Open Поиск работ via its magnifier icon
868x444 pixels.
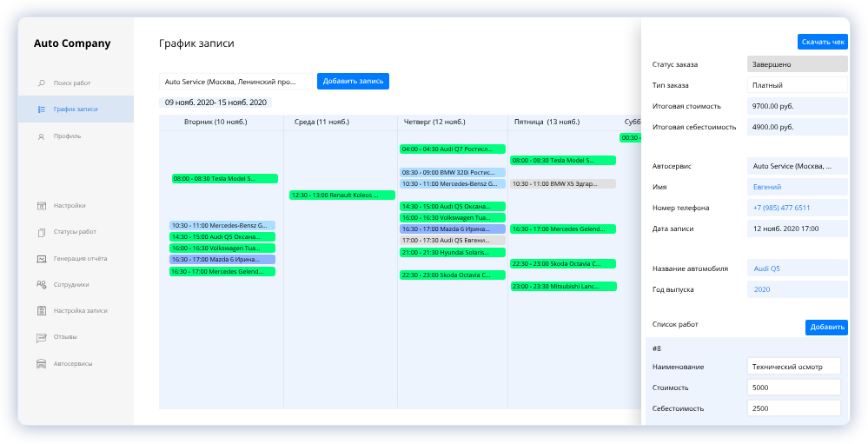click(42, 83)
